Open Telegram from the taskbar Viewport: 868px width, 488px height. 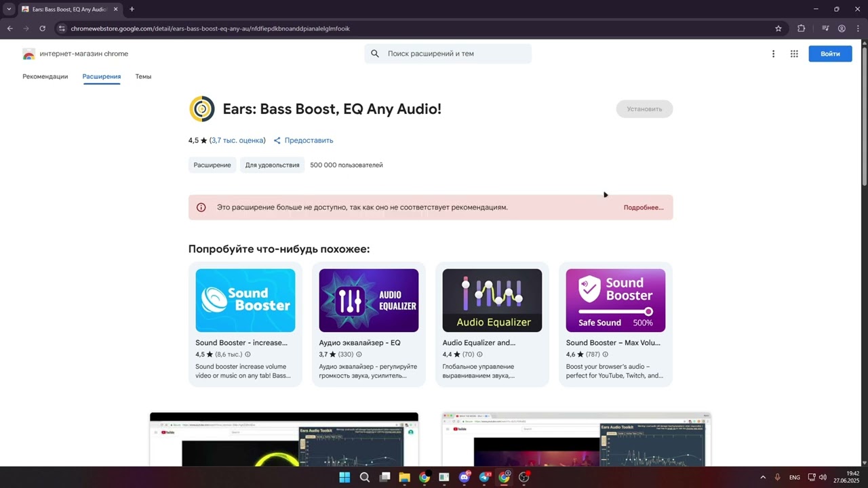click(484, 477)
